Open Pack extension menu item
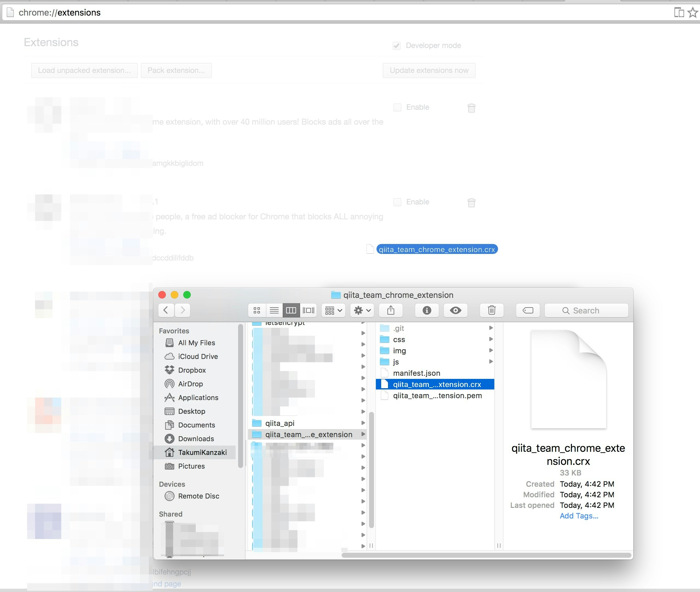700x592 pixels. click(175, 70)
